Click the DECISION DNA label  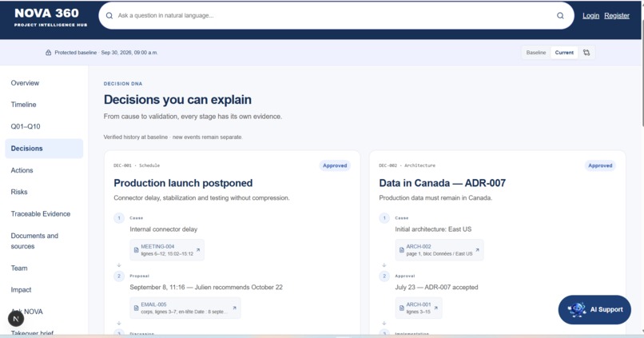pyautogui.click(x=123, y=83)
